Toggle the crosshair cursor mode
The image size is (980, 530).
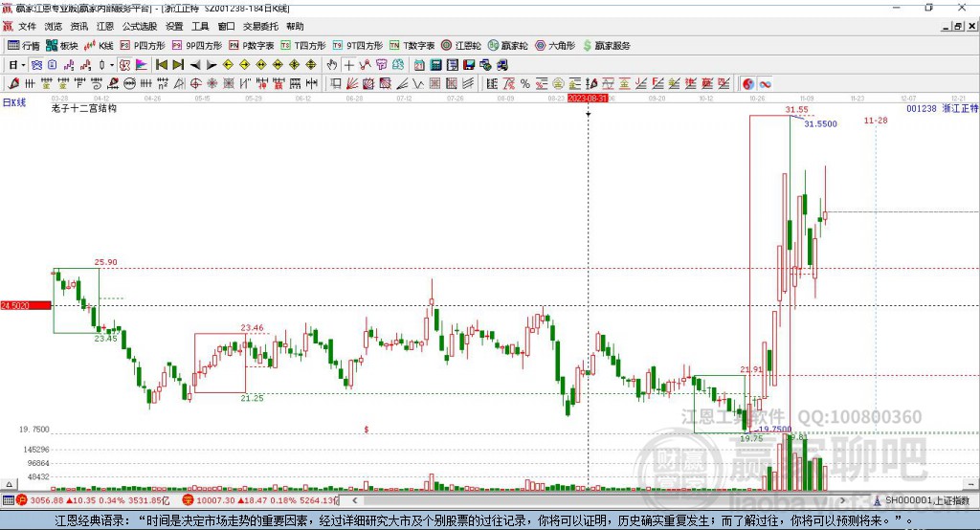pyautogui.click(x=348, y=65)
